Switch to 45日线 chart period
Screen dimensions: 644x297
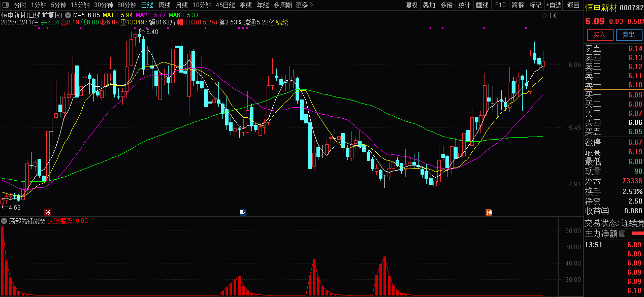click(x=226, y=5)
